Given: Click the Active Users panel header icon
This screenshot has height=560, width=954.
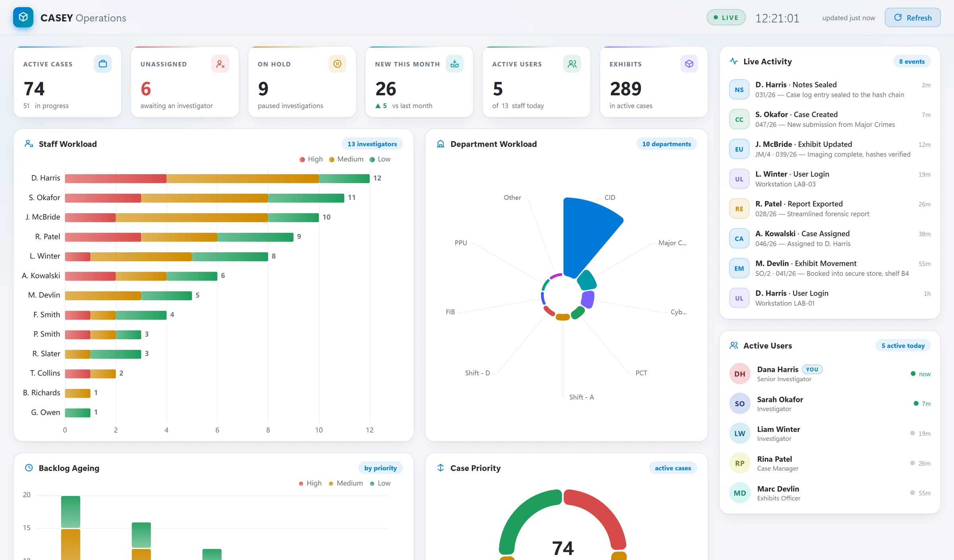Looking at the screenshot, I should [x=734, y=346].
